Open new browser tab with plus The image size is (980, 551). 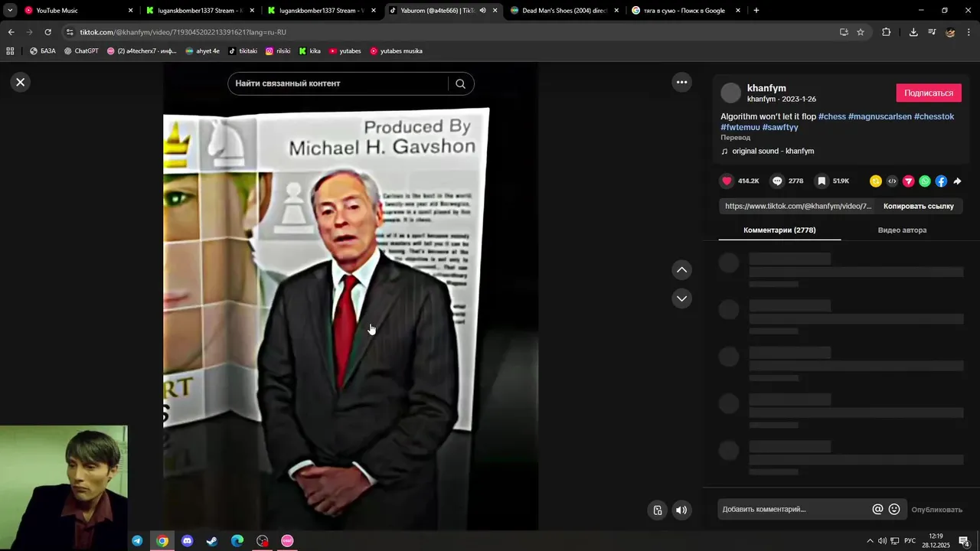click(x=756, y=11)
